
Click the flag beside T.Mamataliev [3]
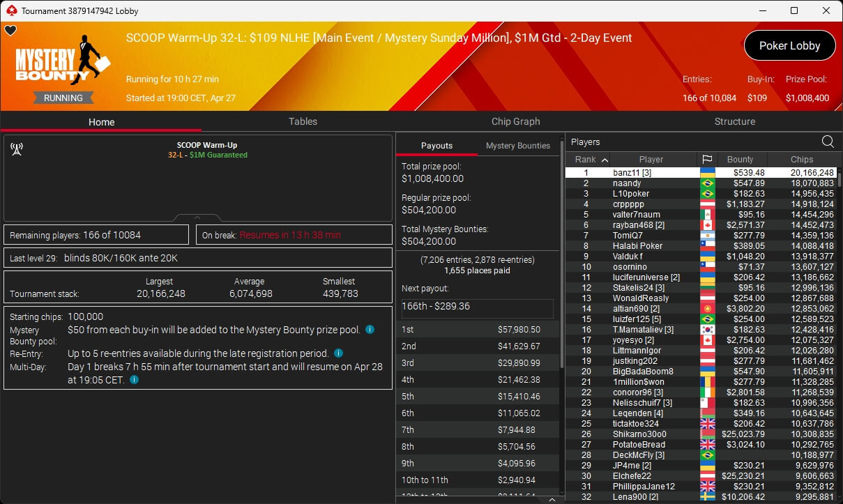pos(707,330)
